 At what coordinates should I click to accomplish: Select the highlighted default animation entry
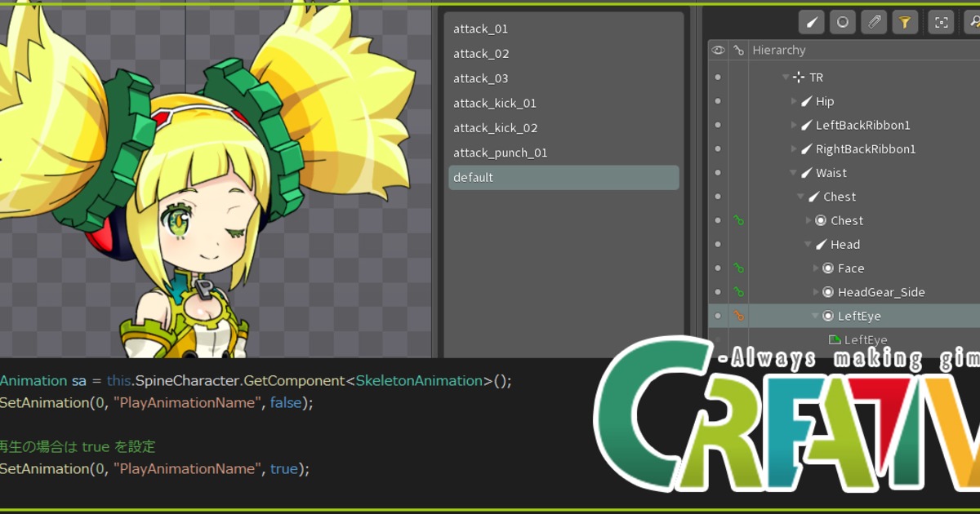click(x=563, y=178)
